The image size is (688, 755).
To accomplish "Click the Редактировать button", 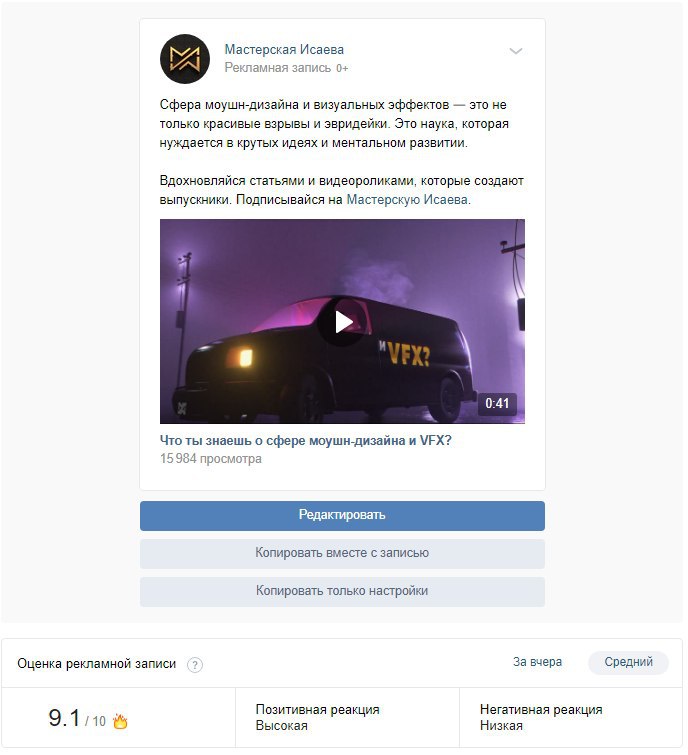I will coord(342,516).
